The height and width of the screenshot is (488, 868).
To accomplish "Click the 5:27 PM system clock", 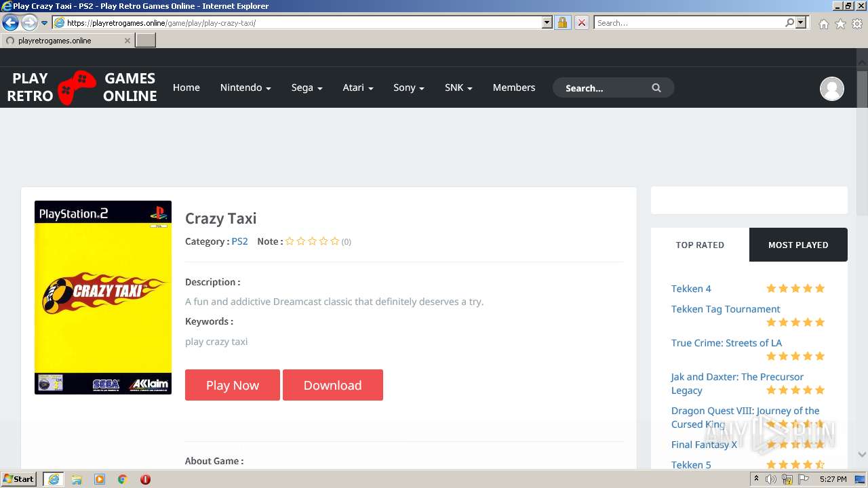I will tap(833, 479).
